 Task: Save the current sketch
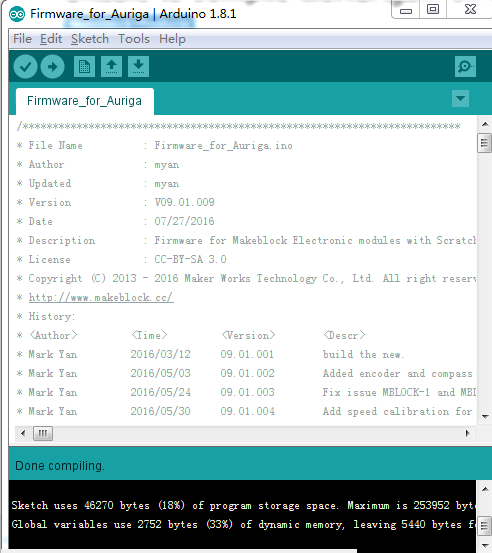(x=139, y=66)
